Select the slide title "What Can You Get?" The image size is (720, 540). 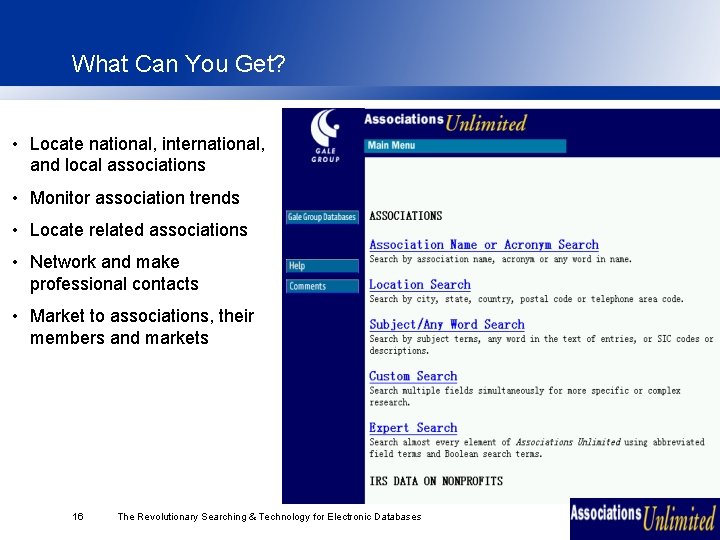click(179, 63)
